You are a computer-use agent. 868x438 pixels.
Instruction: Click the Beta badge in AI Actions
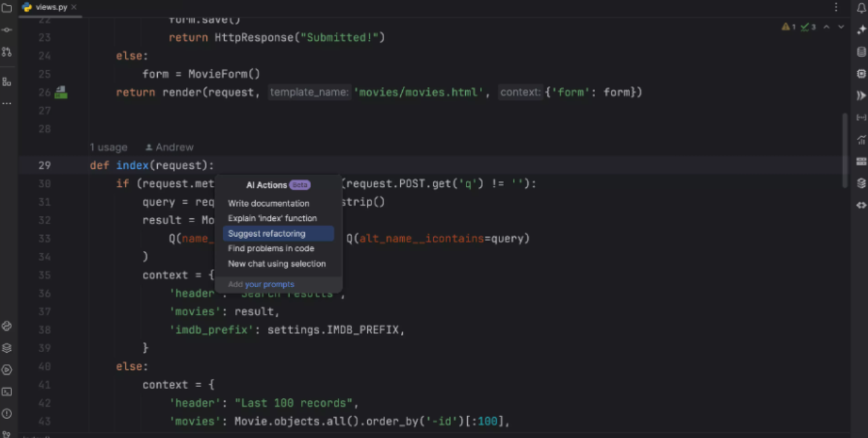tap(300, 185)
